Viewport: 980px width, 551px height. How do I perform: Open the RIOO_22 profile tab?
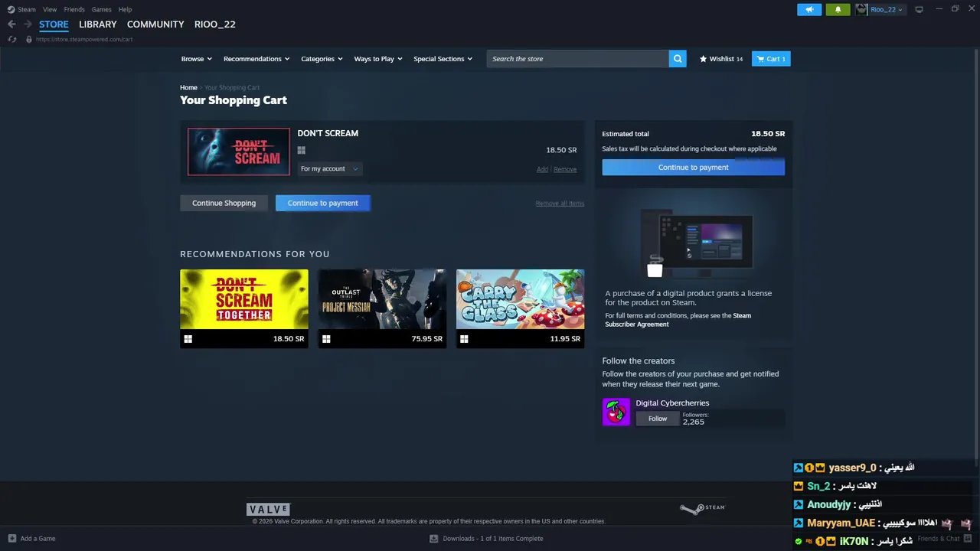pos(215,24)
